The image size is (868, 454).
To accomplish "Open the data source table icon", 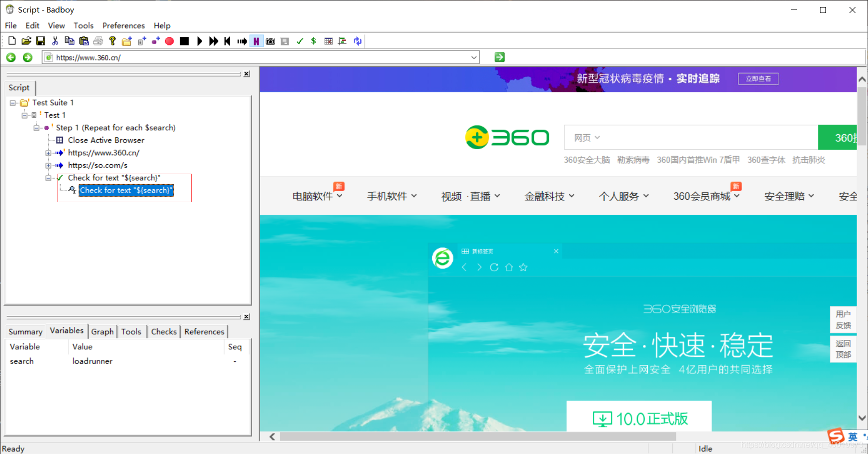I will pyautogui.click(x=328, y=41).
